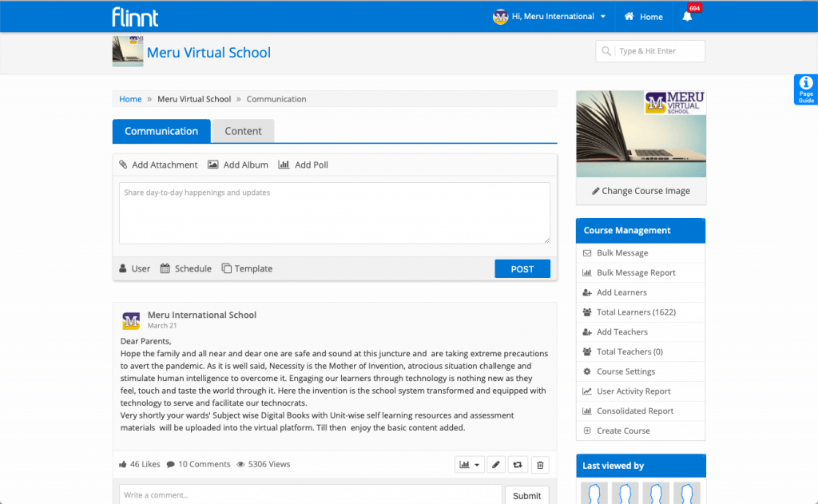Open the post statistics chart dropdown
This screenshot has width=818, height=504.
(469, 464)
